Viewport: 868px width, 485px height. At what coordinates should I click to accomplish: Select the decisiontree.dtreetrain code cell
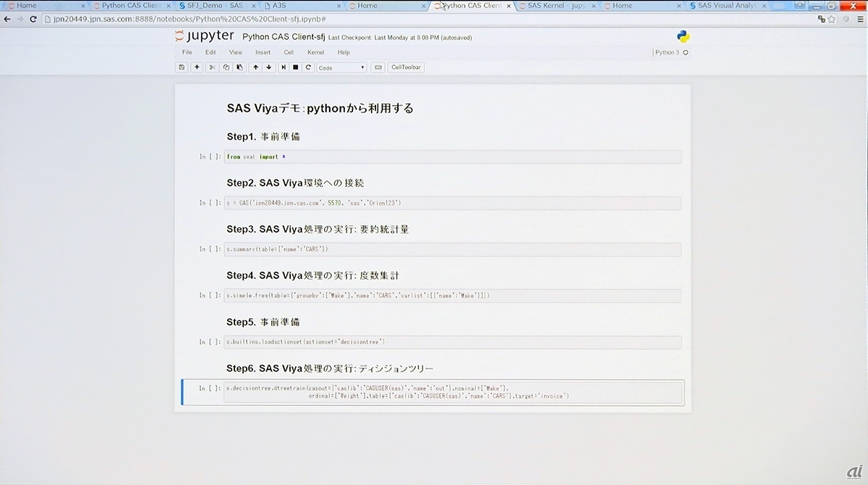pyautogui.click(x=452, y=392)
